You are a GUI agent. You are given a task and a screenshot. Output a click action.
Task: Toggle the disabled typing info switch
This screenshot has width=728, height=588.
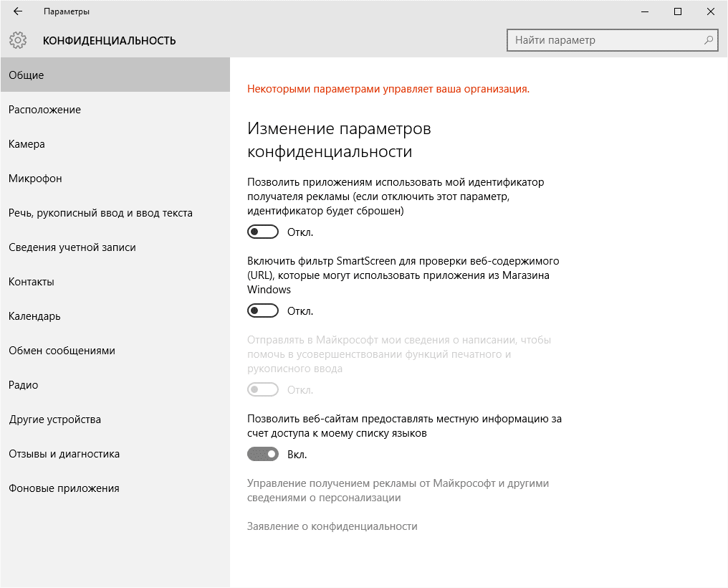(263, 389)
